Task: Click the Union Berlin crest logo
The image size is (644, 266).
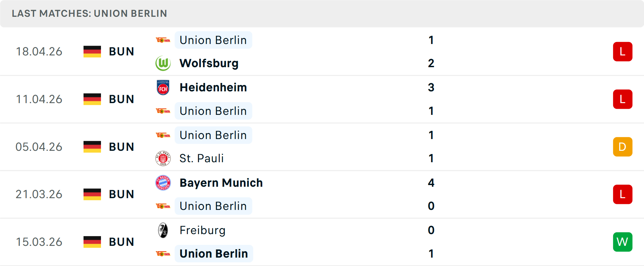Action: pos(163,40)
